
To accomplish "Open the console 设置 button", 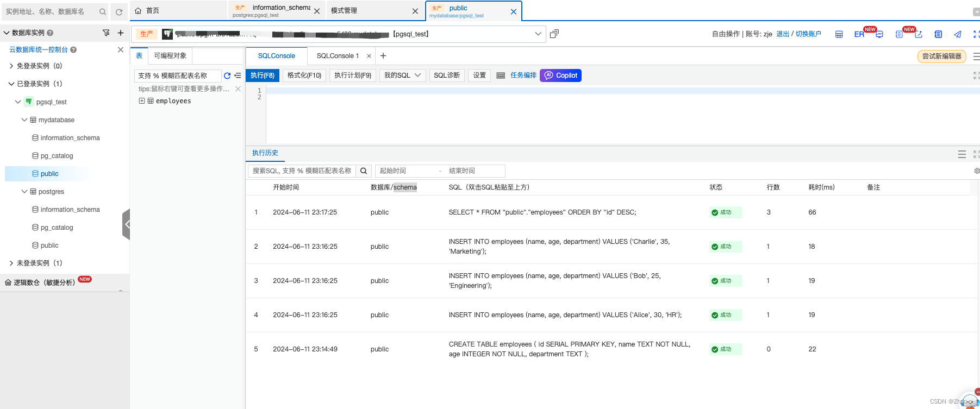I will (479, 75).
